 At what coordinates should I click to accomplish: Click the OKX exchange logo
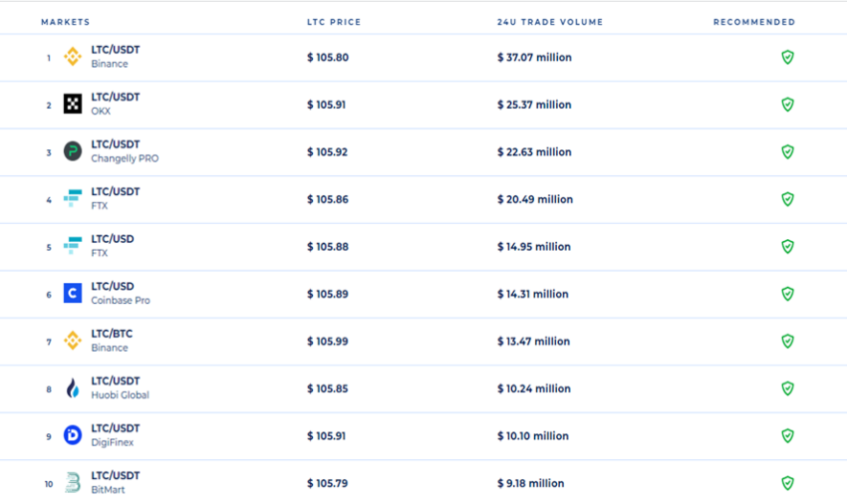tap(73, 104)
